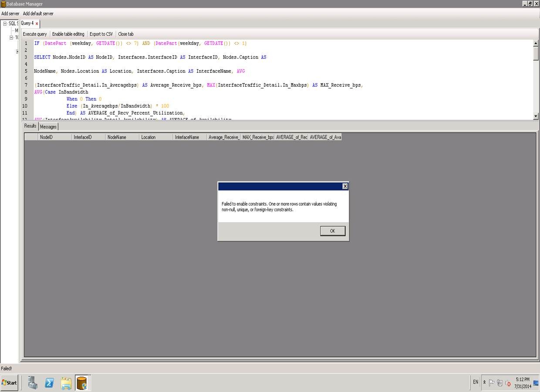
Task: Open Windows Explorer from the taskbar
Action: tap(66, 383)
